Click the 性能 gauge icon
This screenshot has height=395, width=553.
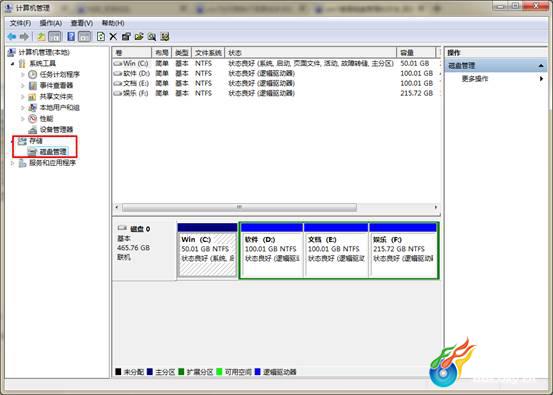(x=32, y=118)
